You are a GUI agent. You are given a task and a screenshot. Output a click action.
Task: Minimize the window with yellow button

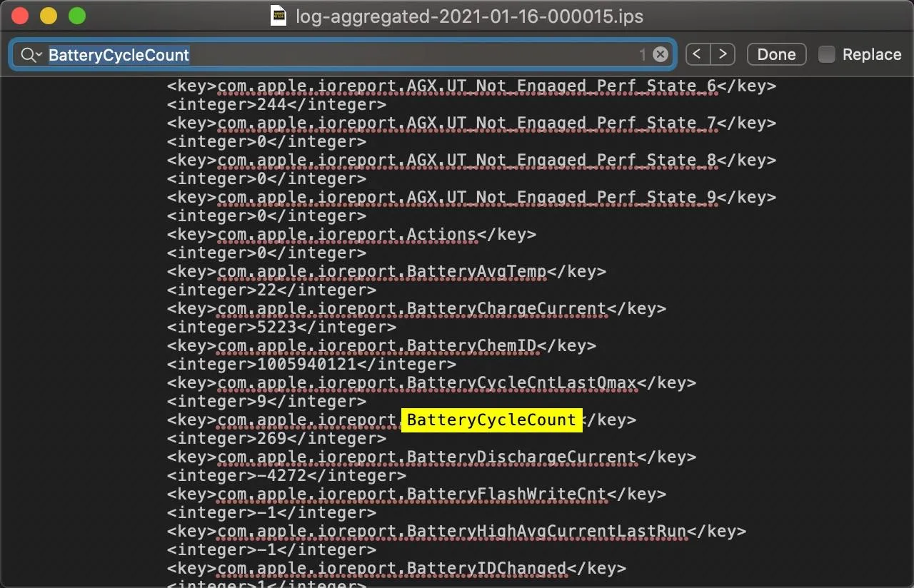(49, 16)
